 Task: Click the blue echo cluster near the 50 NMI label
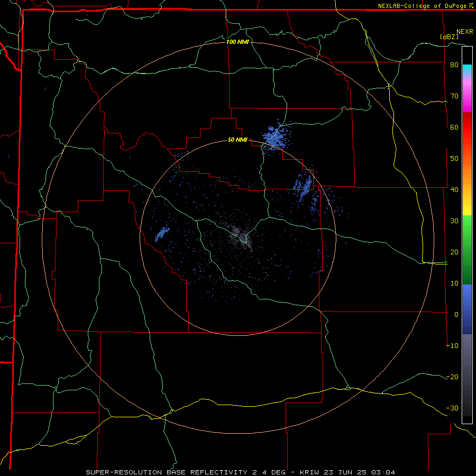coord(276,138)
